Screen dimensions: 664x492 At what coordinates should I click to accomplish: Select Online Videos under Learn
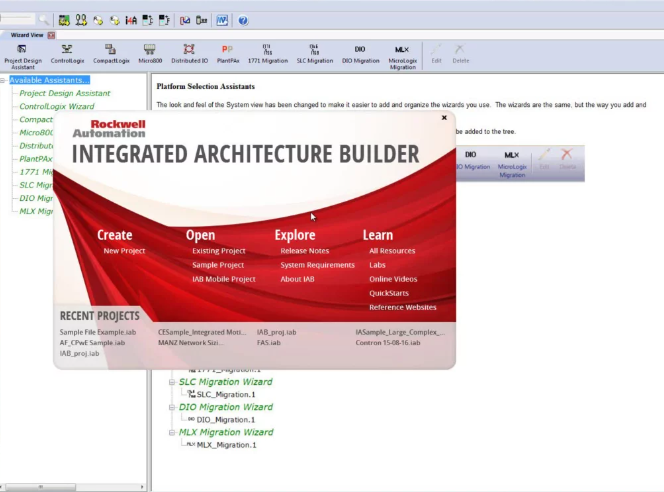pos(393,279)
